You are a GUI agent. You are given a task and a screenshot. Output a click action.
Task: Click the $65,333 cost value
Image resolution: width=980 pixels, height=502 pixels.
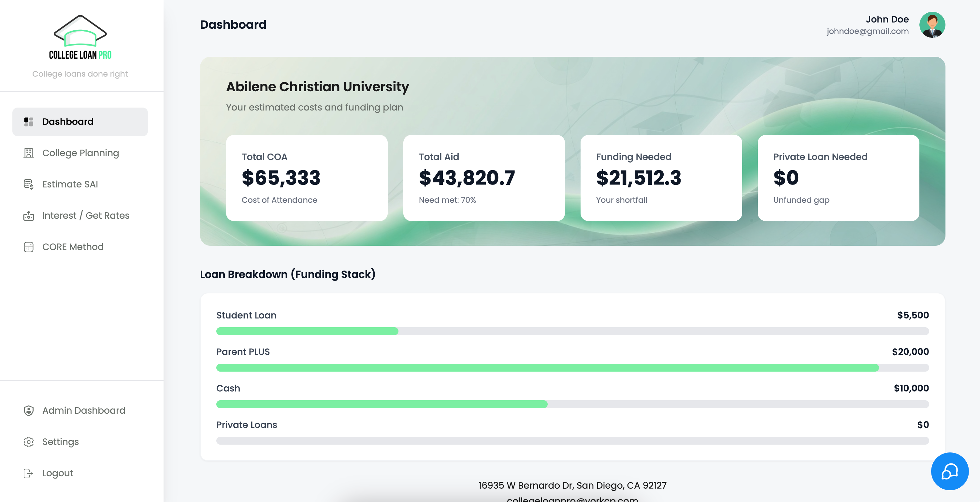click(x=281, y=178)
